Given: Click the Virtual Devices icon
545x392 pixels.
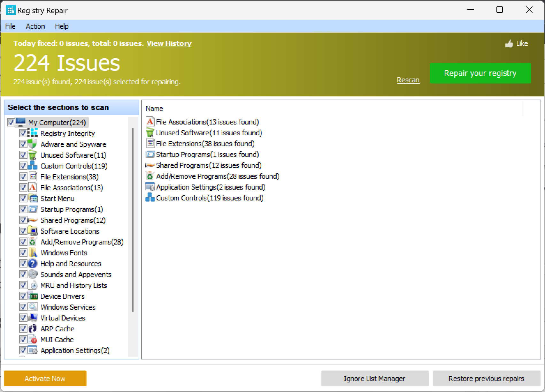Looking at the screenshot, I should 32,318.
